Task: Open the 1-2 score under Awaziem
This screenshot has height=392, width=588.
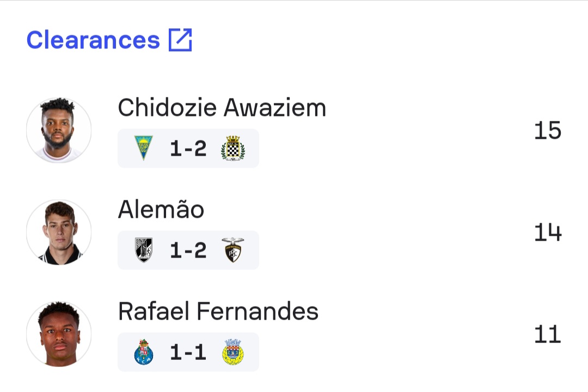Action: [x=188, y=148]
